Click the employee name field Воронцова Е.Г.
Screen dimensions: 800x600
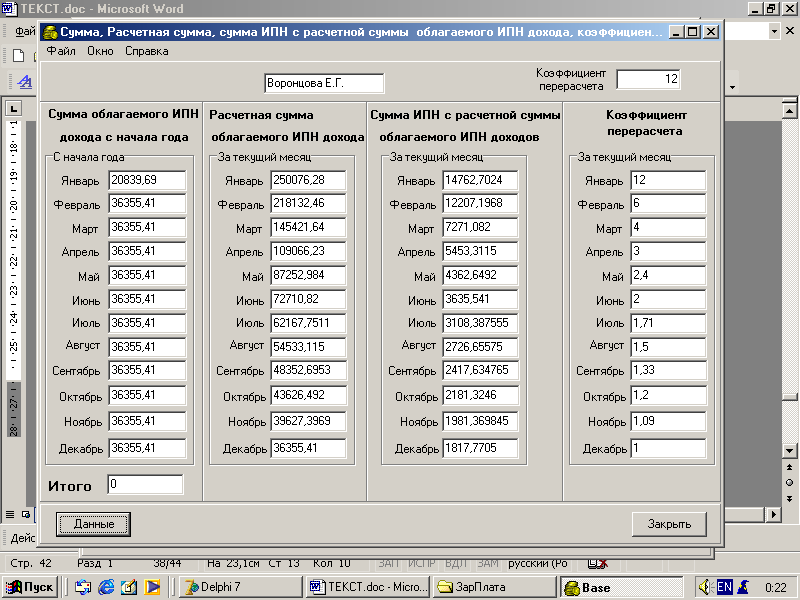[324, 83]
